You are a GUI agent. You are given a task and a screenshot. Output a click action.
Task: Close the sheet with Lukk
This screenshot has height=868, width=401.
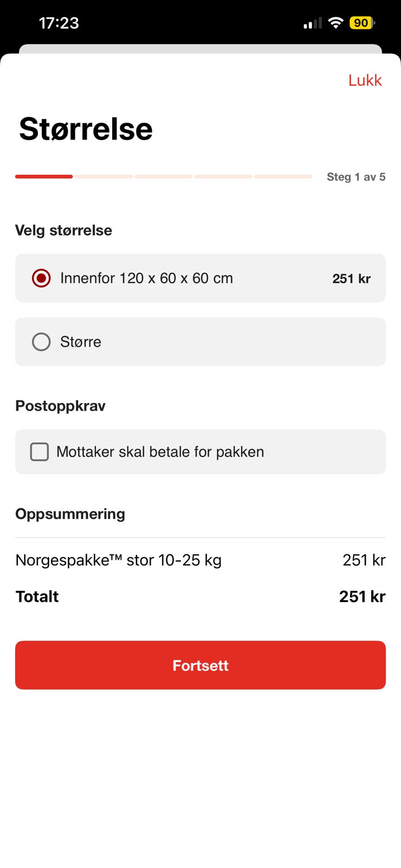point(365,80)
